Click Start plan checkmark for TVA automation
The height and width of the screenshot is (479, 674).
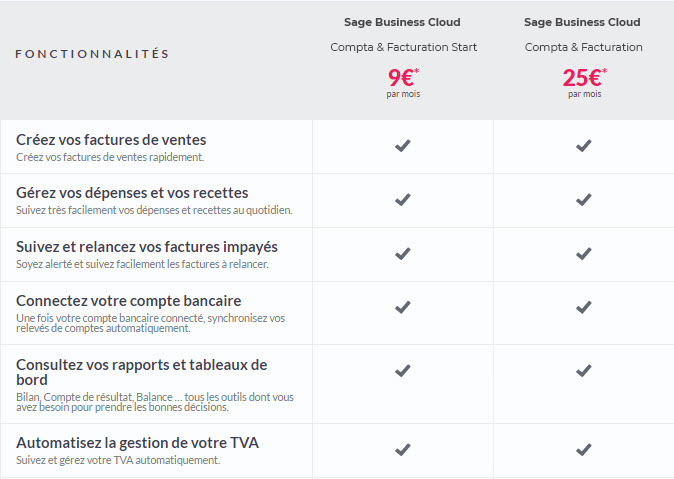(x=402, y=449)
